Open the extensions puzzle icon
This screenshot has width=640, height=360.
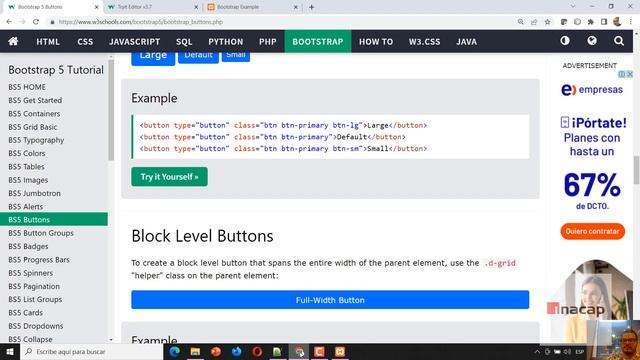coord(591,22)
